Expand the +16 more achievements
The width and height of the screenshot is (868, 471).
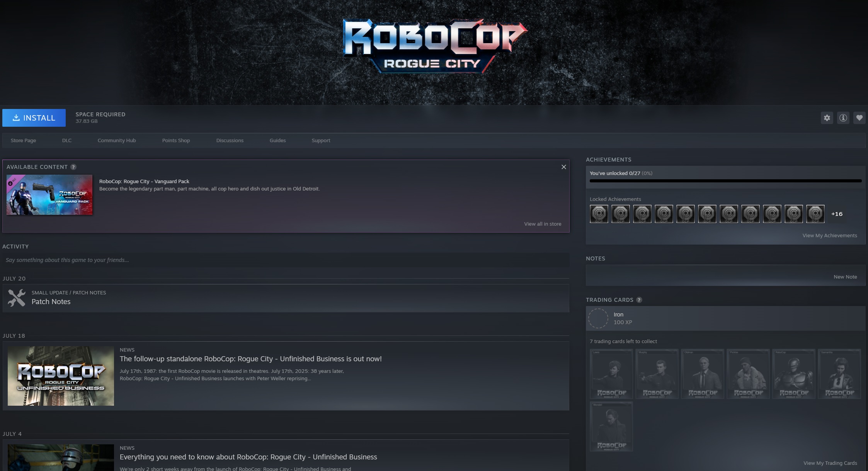[x=837, y=214]
